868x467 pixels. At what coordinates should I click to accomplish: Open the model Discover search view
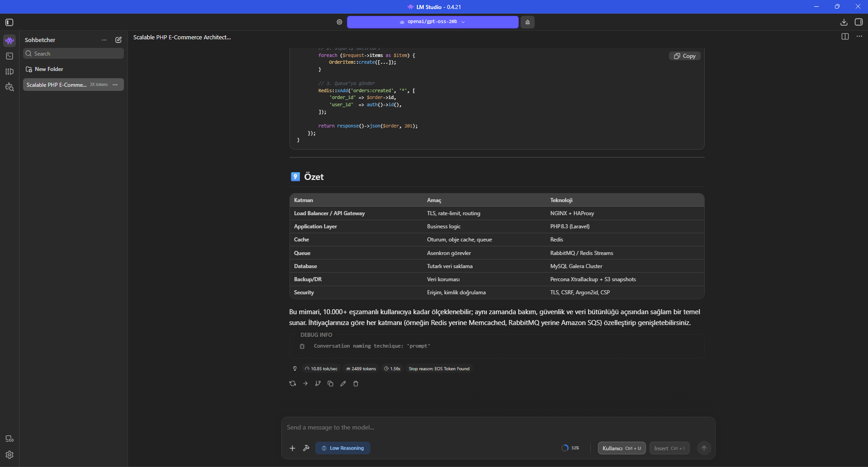point(9,87)
